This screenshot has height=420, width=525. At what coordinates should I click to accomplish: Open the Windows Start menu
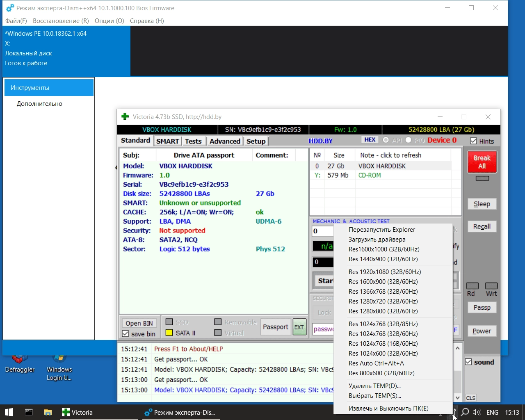point(9,412)
